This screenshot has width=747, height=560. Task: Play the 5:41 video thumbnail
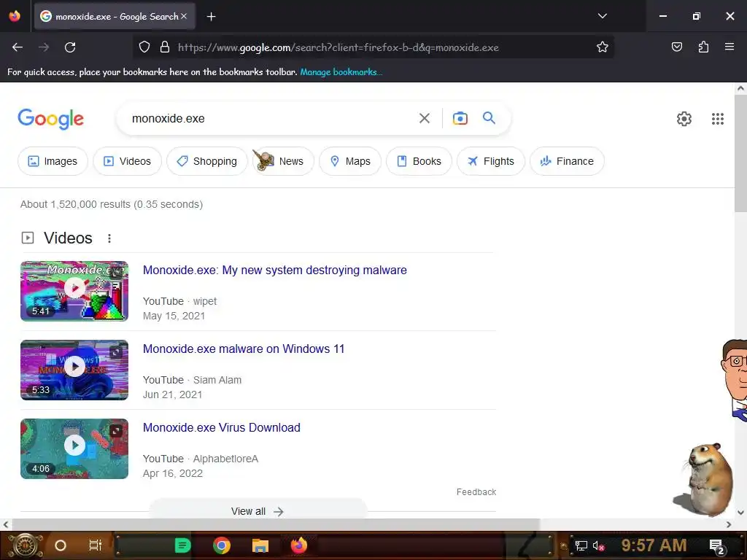[74, 291]
